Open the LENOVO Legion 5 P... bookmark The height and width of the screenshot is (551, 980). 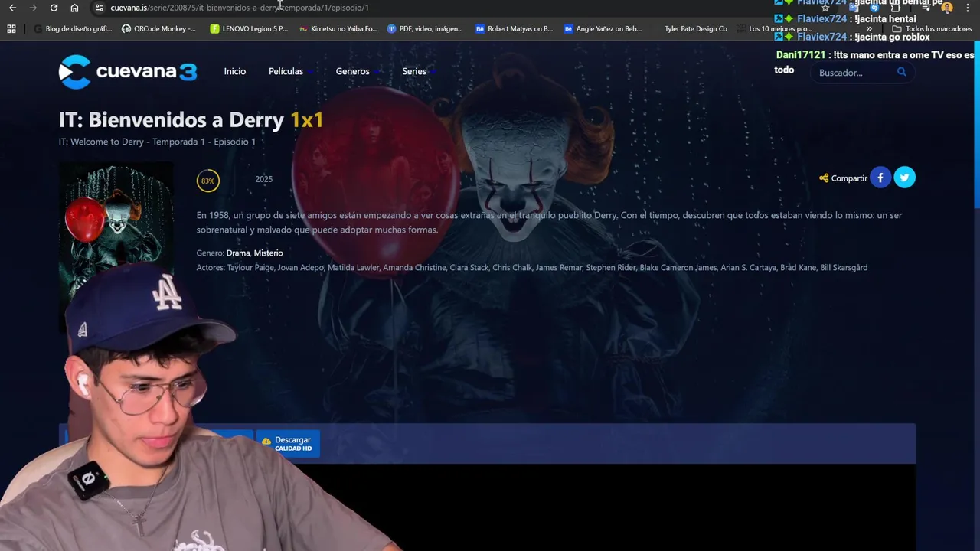(250, 29)
